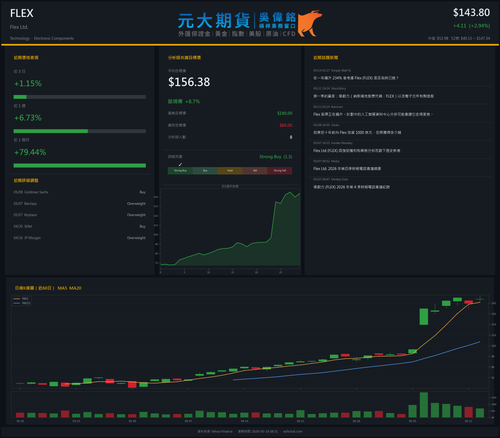Viewport: 500px width, 438px height.
Task: Click the +4.11 (+2.94%) daily change
Action: tap(471, 26)
